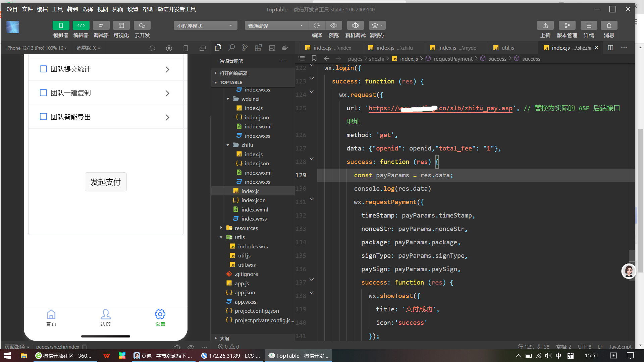The width and height of the screenshot is (644, 362).
Task: Open the clear cache layers icon
Action: (x=377, y=25)
